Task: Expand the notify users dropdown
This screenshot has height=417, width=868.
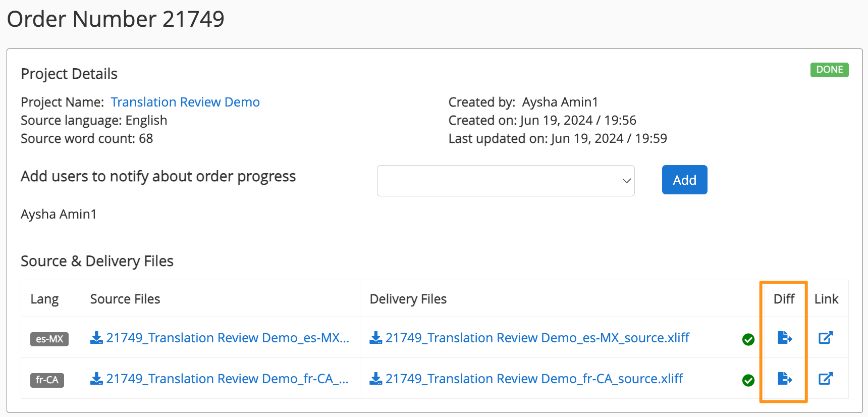Action: (x=506, y=181)
